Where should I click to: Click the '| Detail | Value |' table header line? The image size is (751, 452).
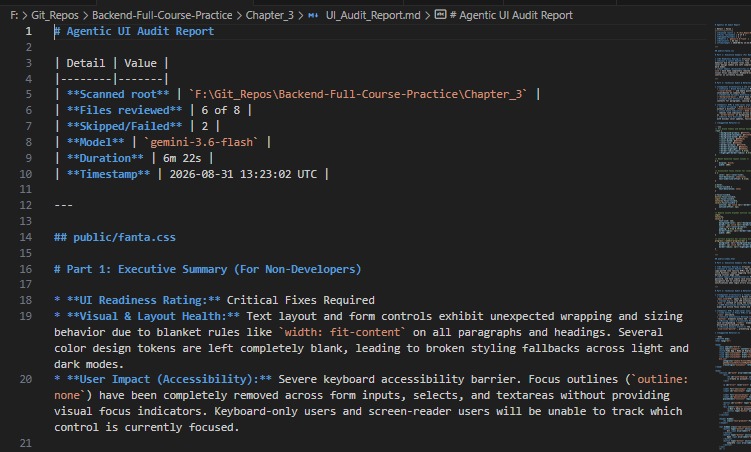(112, 63)
